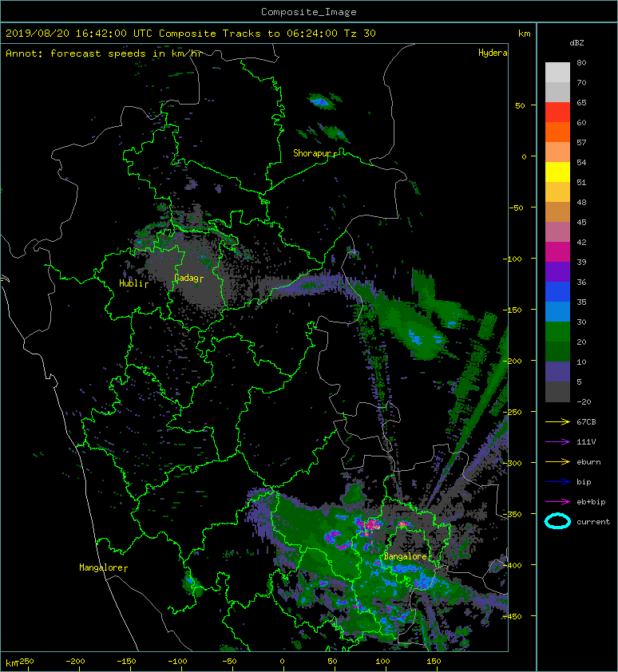Click the Shorapur city label on map
The image size is (618, 672).
313,153
